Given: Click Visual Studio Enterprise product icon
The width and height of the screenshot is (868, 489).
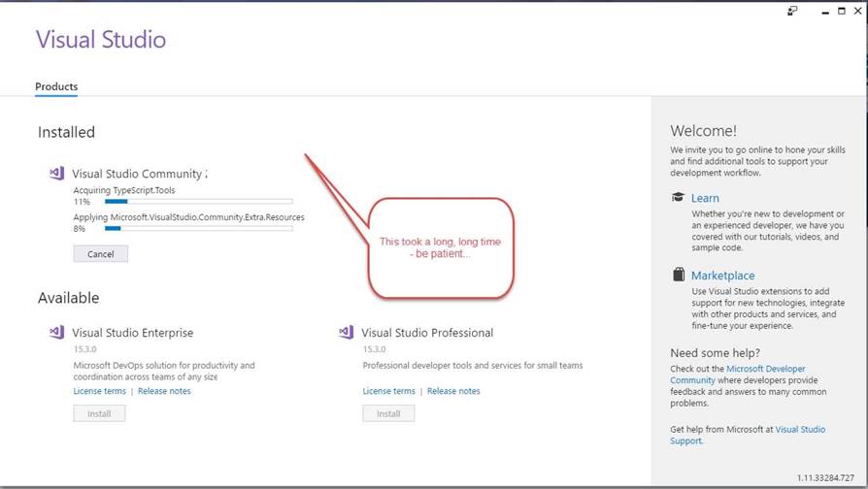Looking at the screenshot, I should 56,333.
